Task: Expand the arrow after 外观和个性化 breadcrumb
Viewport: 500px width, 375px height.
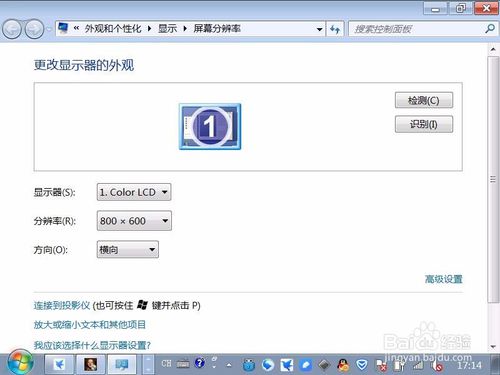Action: coord(150,29)
